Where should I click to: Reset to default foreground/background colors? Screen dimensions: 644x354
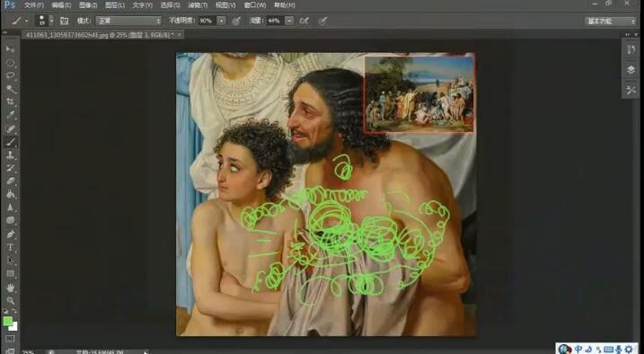point(5,311)
